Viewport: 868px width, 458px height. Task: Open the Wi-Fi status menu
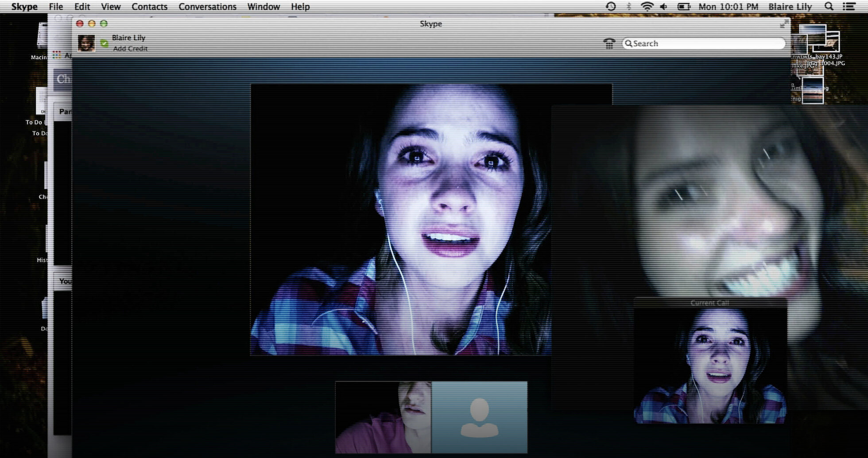(x=647, y=7)
